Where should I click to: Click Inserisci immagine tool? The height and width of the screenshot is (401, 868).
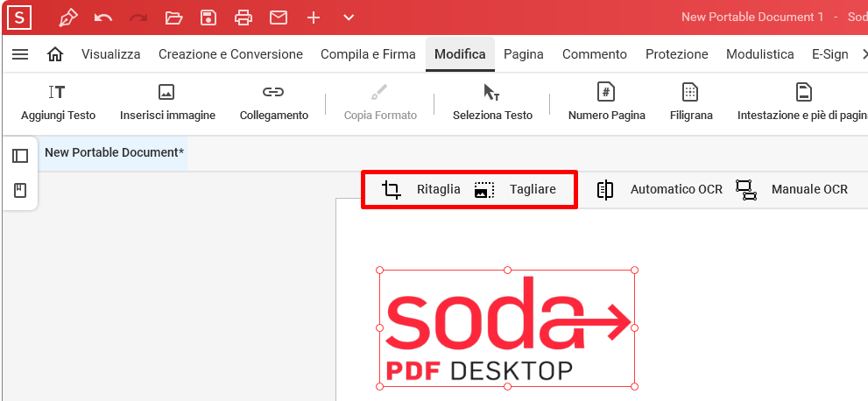tap(167, 102)
